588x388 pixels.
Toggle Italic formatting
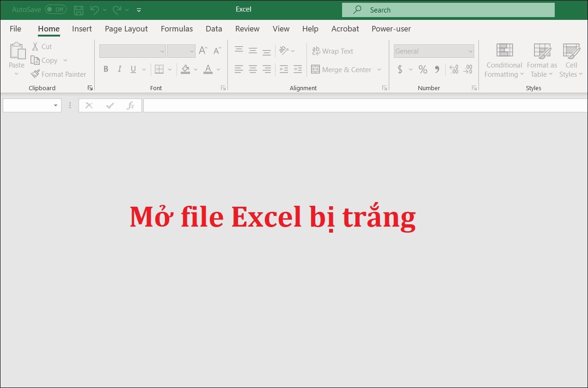point(120,69)
